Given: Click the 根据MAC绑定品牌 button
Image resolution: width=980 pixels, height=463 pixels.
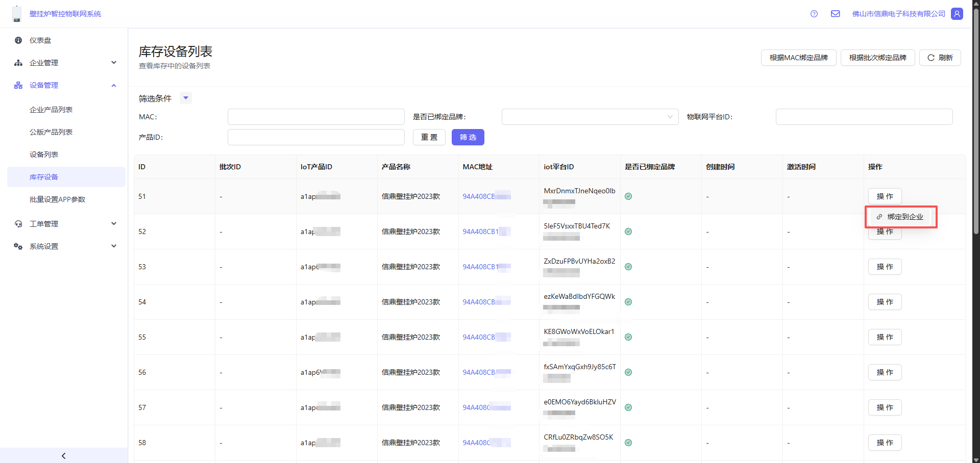Looking at the screenshot, I should [x=798, y=58].
